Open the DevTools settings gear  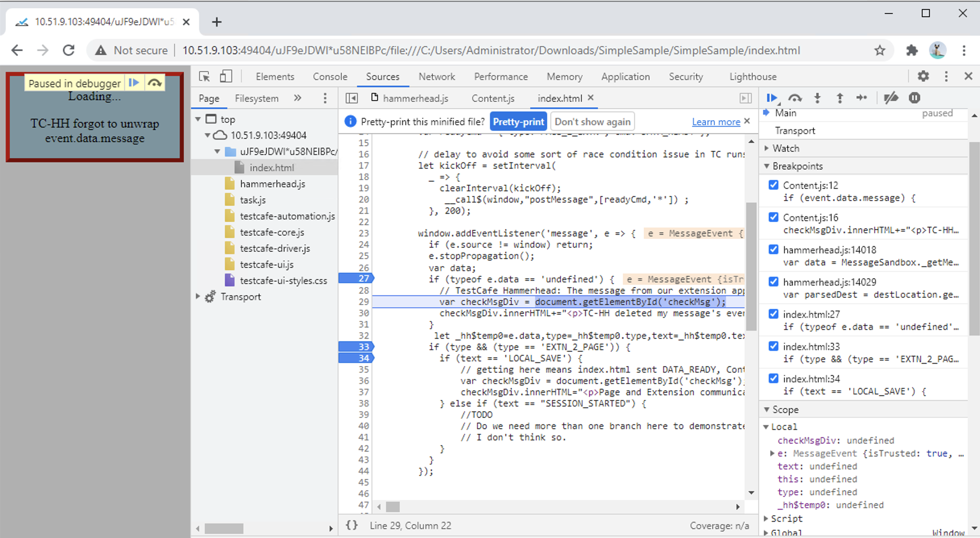pyautogui.click(x=923, y=76)
